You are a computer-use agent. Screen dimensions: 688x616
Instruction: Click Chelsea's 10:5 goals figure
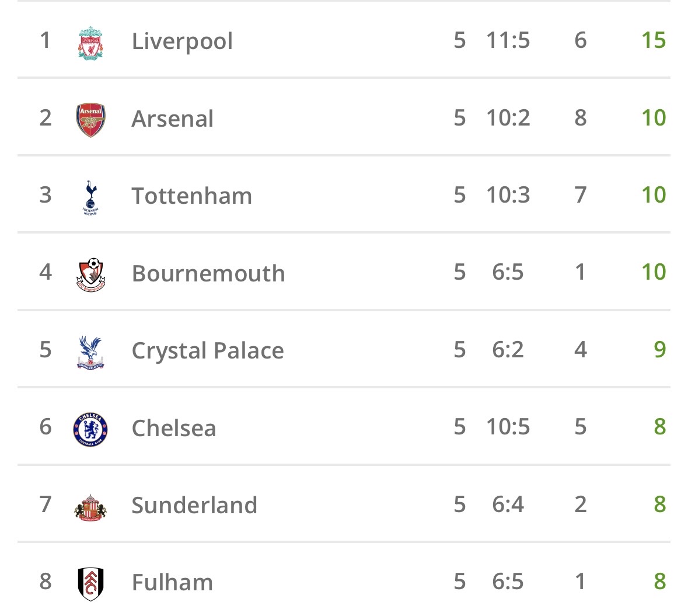tap(508, 427)
